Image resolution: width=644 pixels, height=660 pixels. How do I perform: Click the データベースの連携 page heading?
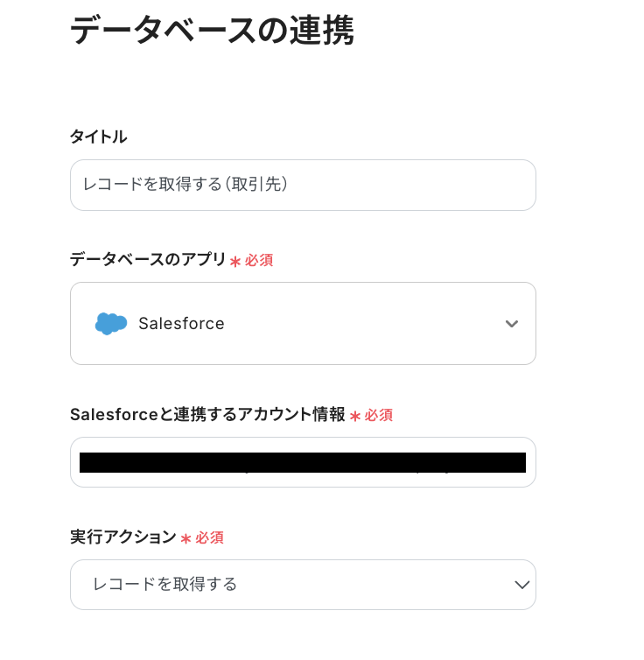tap(212, 31)
